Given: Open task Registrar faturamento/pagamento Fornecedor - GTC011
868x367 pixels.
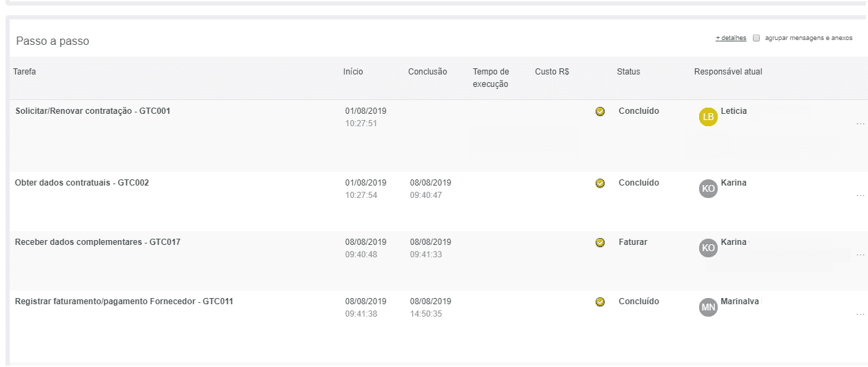Looking at the screenshot, I should [x=123, y=301].
